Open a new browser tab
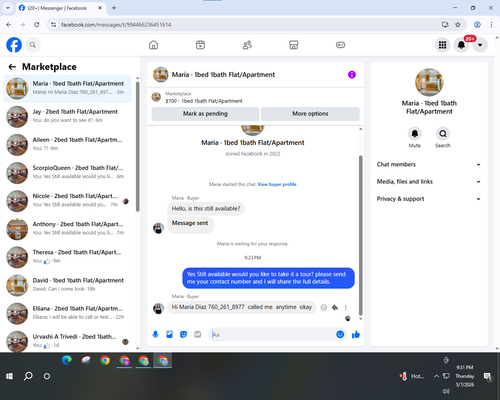This screenshot has height=400, width=500. point(114,8)
